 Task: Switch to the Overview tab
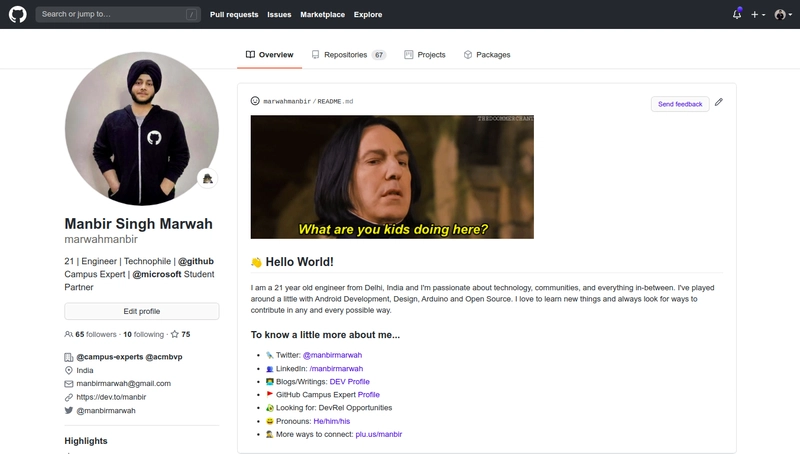pyautogui.click(x=269, y=55)
